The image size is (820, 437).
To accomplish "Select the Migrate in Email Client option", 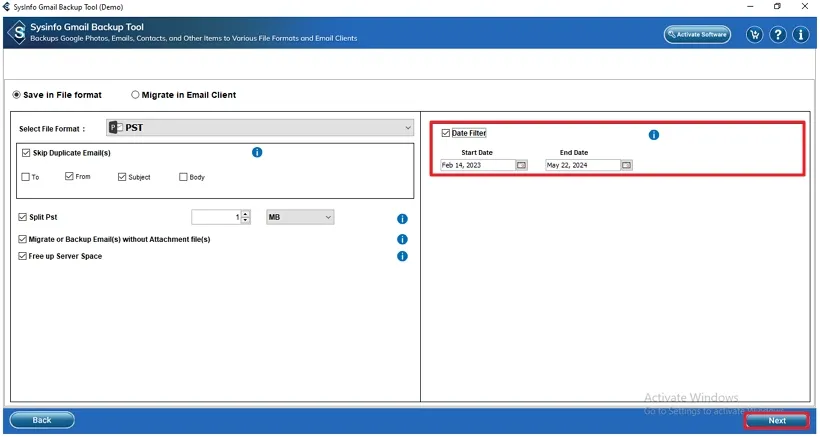I will [x=136, y=95].
